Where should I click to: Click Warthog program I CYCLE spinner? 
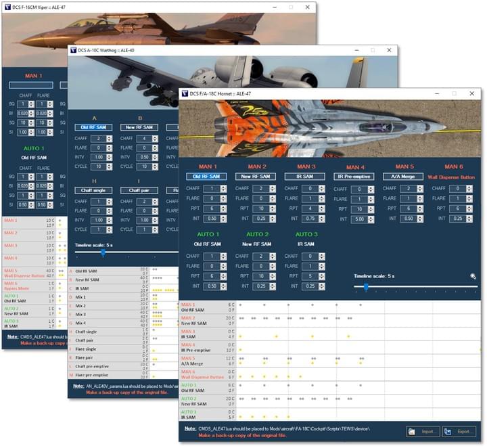pos(147,230)
